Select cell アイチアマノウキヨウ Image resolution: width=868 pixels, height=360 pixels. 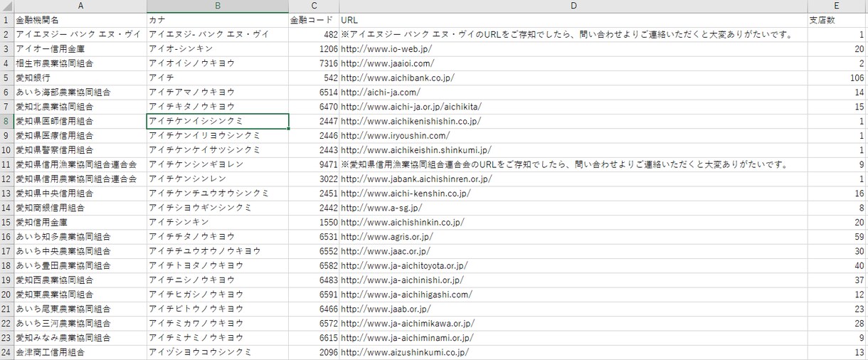click(x=218, y=92)
